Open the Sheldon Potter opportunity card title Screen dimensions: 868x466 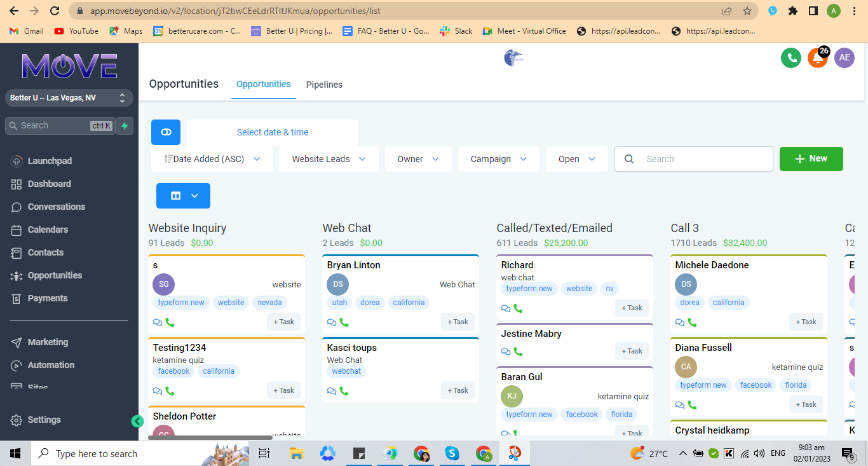click(x=184, y=416)
